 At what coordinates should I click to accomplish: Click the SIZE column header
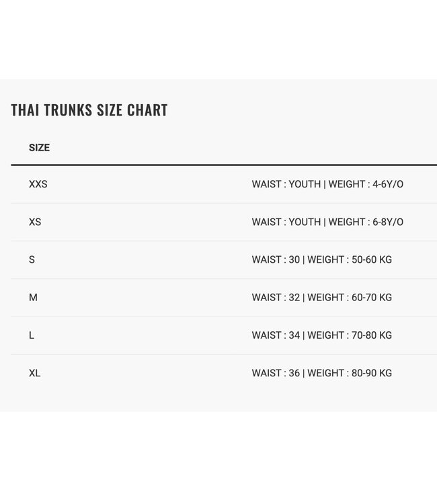tap(39, 148)
